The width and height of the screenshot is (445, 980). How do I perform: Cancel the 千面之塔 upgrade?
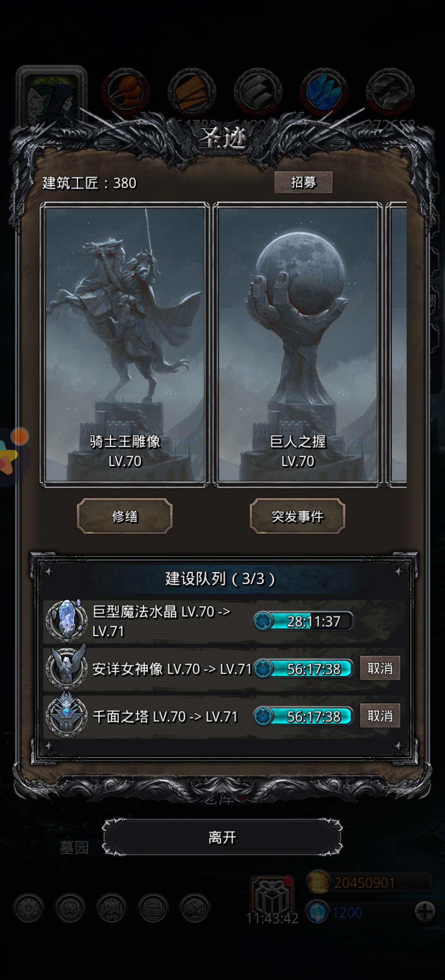pos(380,716)
